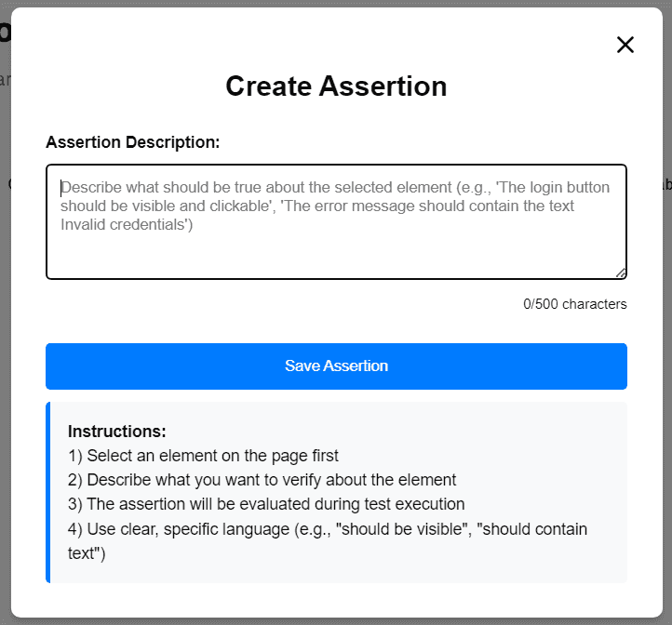
Task: Click the text area resize handle
Action: click(x=621, y=273)
